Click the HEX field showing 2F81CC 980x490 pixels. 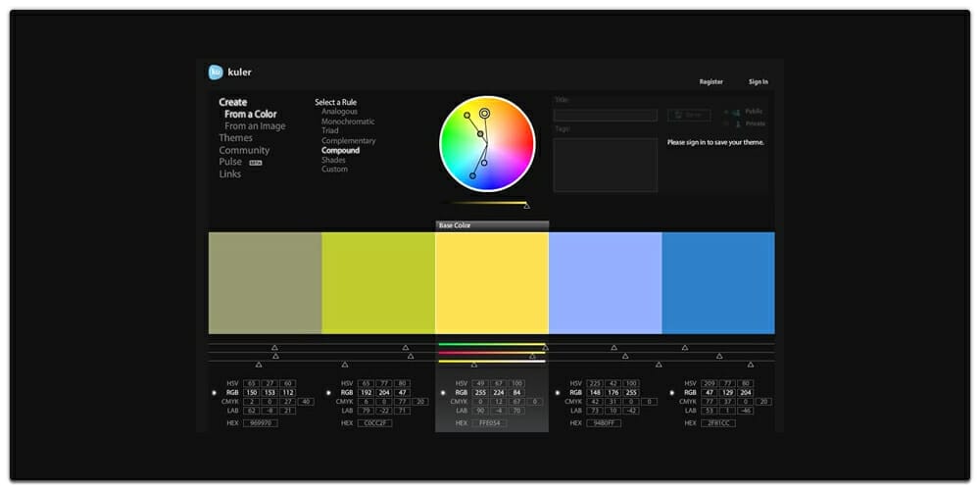[x=718, y=423]
